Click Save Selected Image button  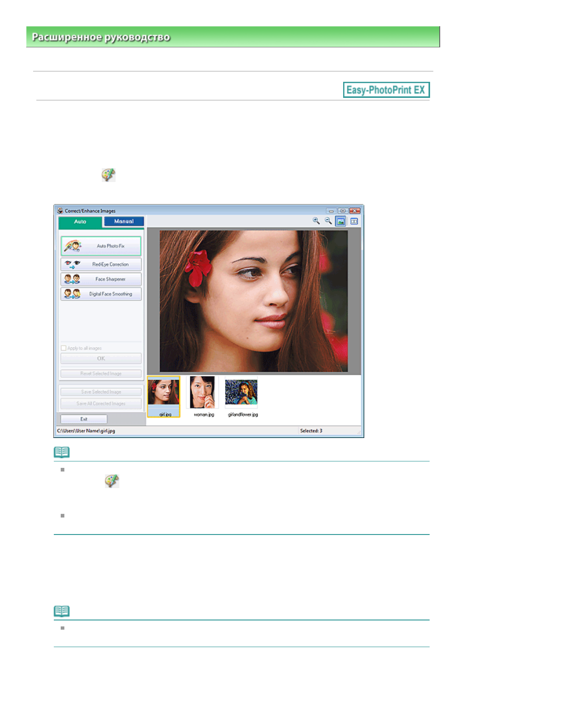pos(101,392)
